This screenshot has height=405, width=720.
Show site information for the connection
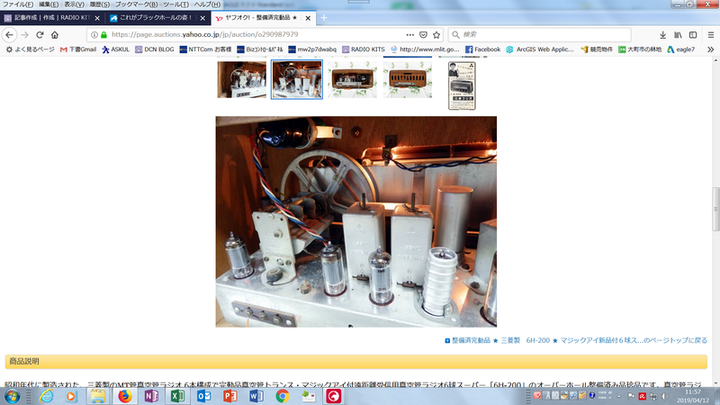94,34
